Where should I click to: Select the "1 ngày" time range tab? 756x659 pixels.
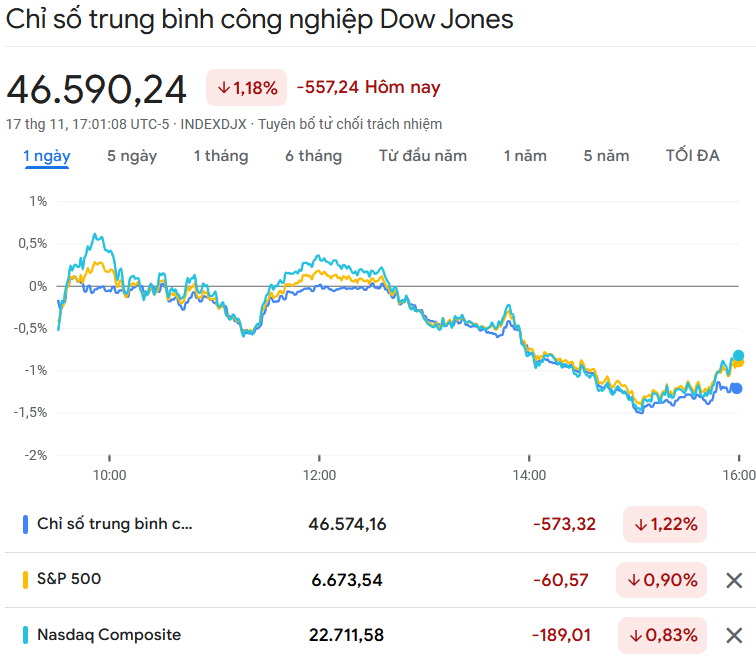(x=47, y=156)
